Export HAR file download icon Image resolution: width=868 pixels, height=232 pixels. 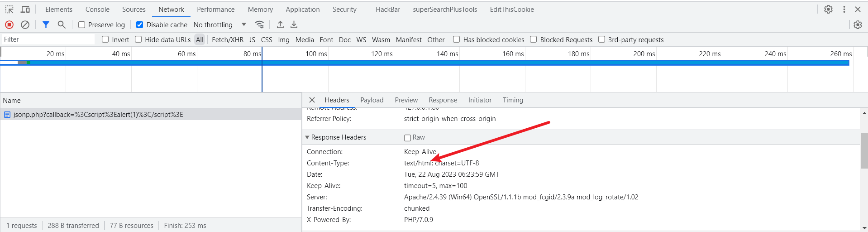(294, 25)
